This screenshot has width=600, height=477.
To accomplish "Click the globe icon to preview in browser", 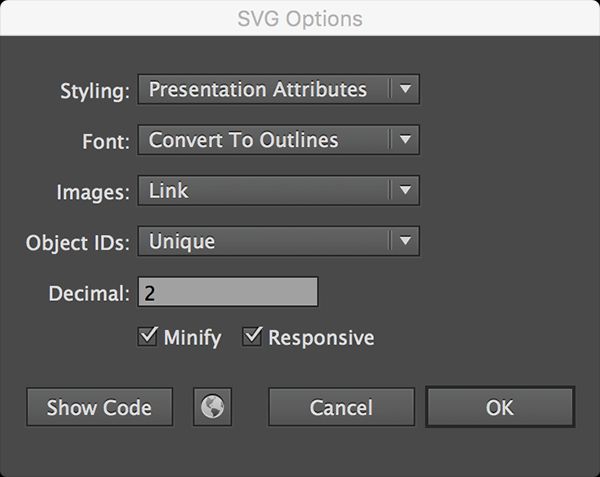I will (212, 407).
